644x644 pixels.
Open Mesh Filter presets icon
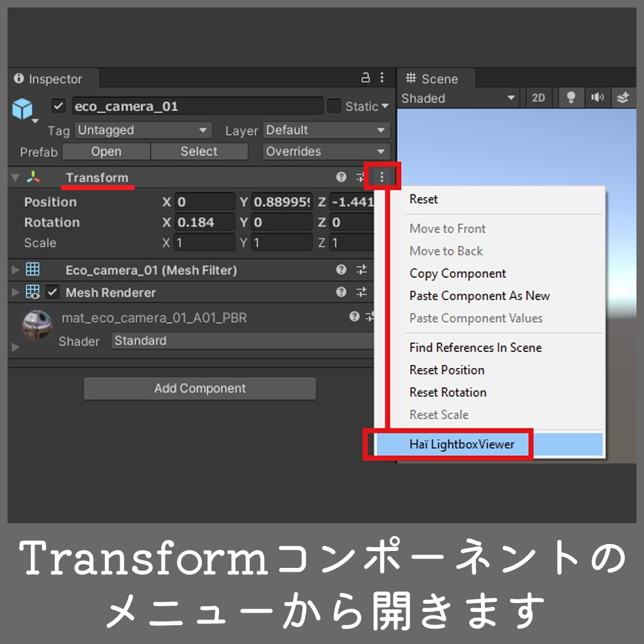[362, 269]
